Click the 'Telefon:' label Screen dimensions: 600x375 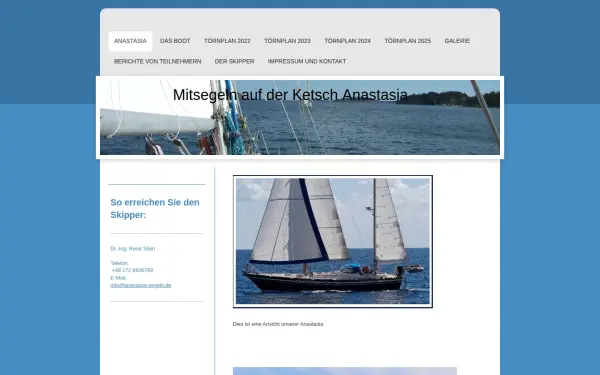click(119, 263)
